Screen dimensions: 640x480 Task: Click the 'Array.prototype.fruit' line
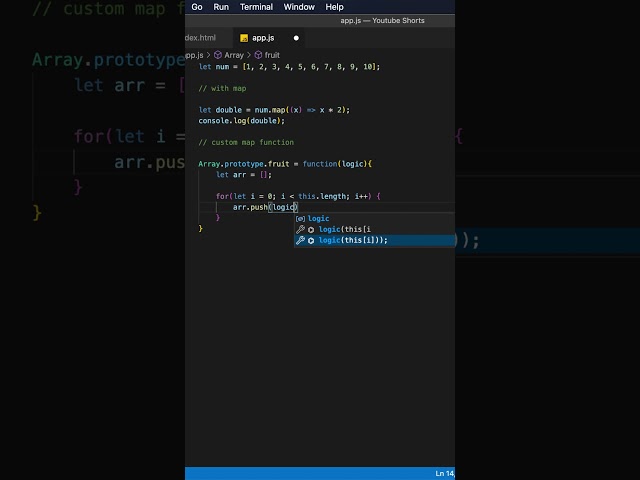tap(285, 164)
